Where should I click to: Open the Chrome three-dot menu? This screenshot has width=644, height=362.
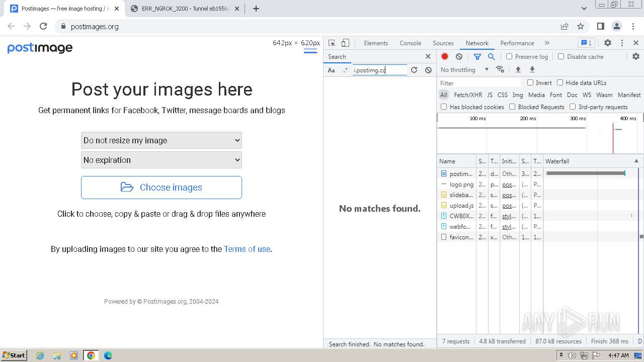[633, 26]
